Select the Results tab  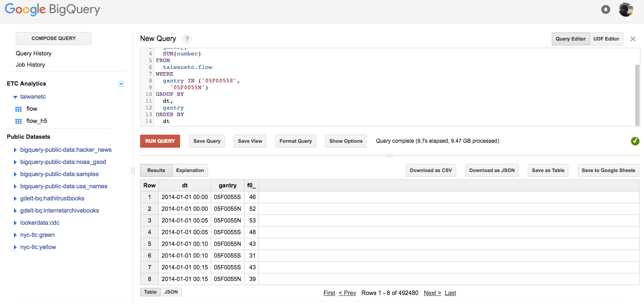(x=156, y=170)
